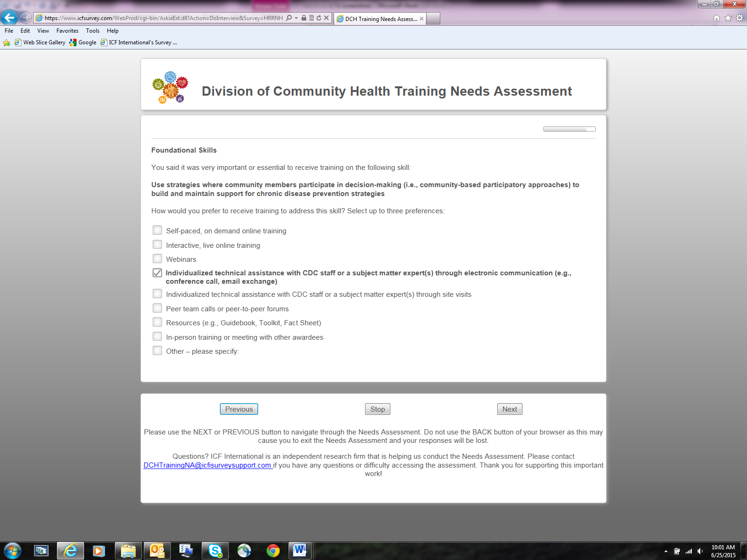Viewport: 747px width, 560px height.
Task: Open the address bar autocomplete dropdown arrow
Action: click(296, 18)
